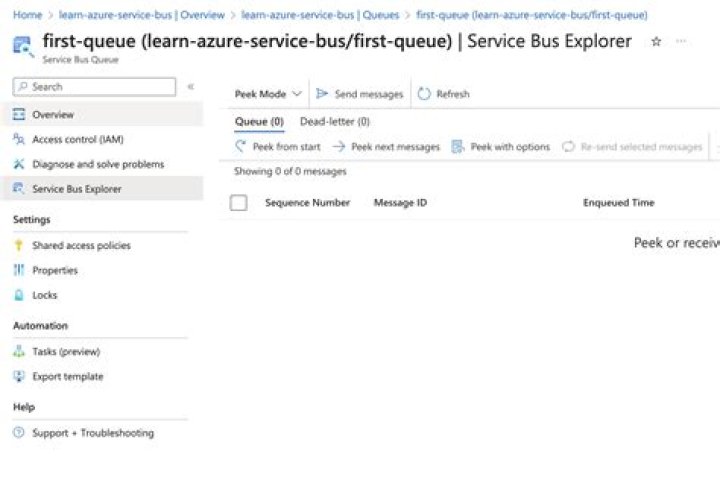Open the ellipsis more options beside title
The width and height of the screenshot is (720, 498).
[x=681, y=41]
